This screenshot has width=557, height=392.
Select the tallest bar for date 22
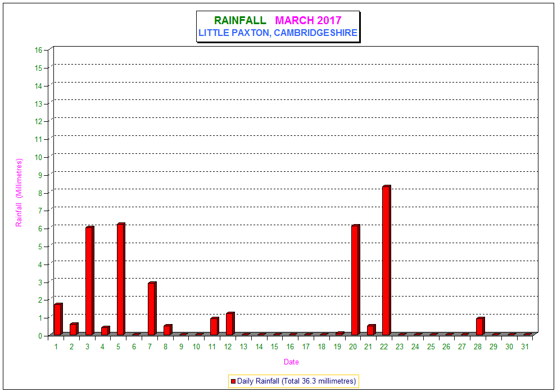[387, 260]
